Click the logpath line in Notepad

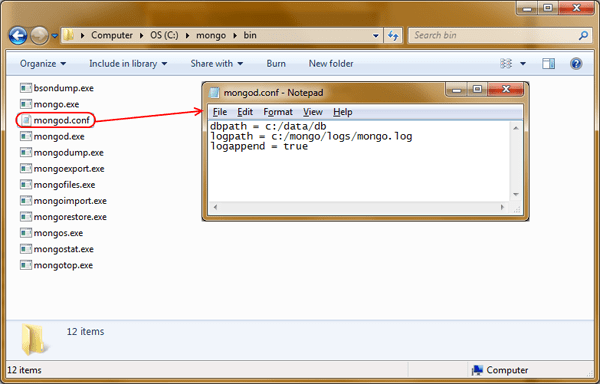click(x=311, y=136)
